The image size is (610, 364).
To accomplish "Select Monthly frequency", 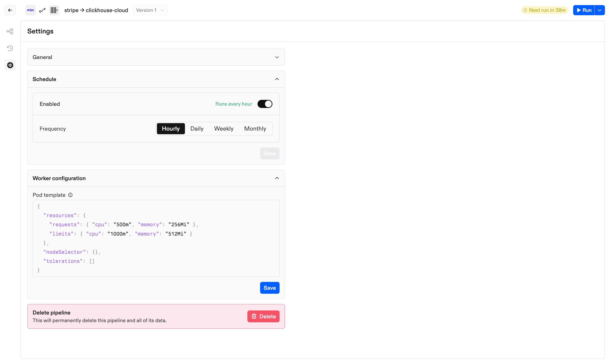I will click(255, 128).
